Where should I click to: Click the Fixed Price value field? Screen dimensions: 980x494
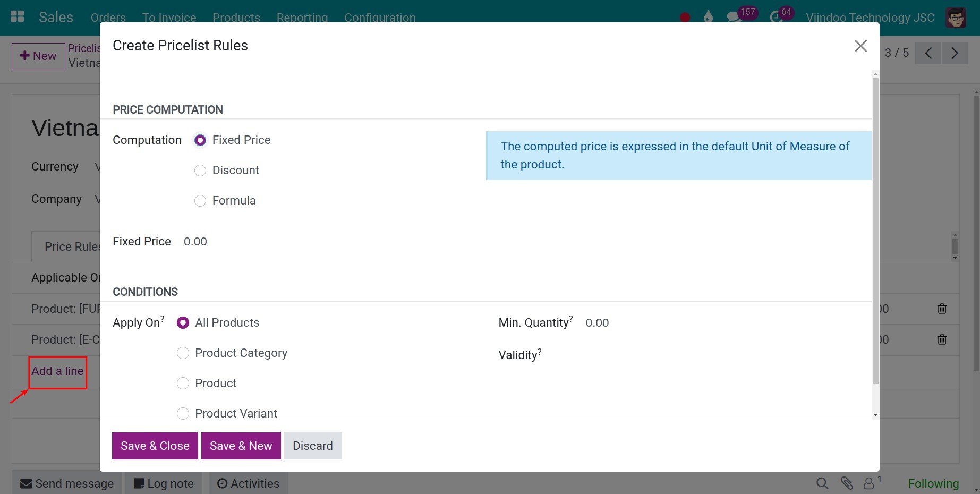click(195, 242)
